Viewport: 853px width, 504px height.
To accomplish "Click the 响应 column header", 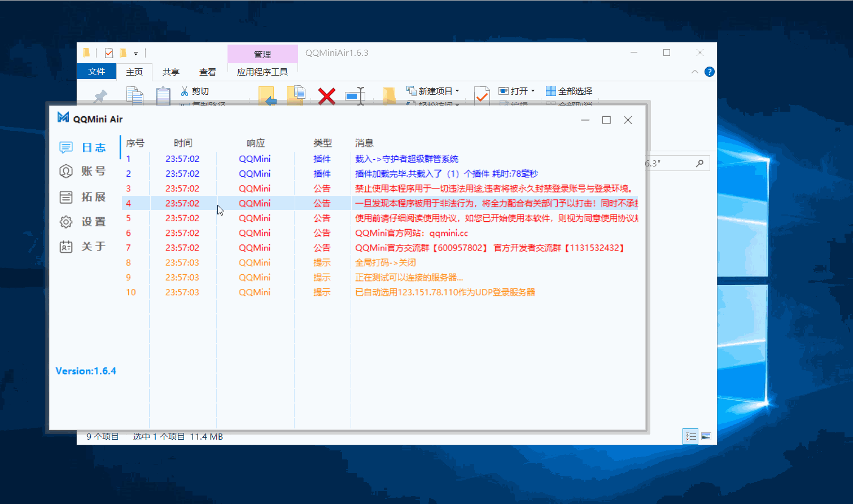I will pyautogui.click(x=256, y=143).
